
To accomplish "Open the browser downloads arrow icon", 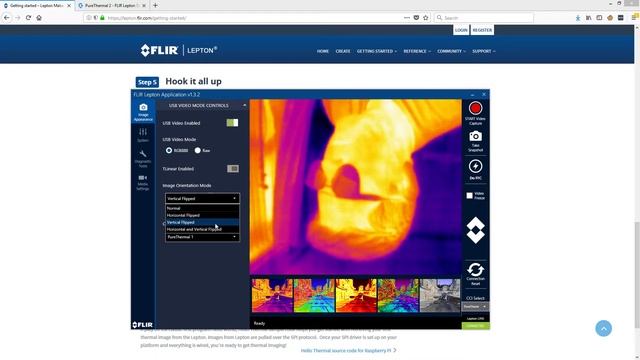I will pyautogui.click(x=578, y=18).
